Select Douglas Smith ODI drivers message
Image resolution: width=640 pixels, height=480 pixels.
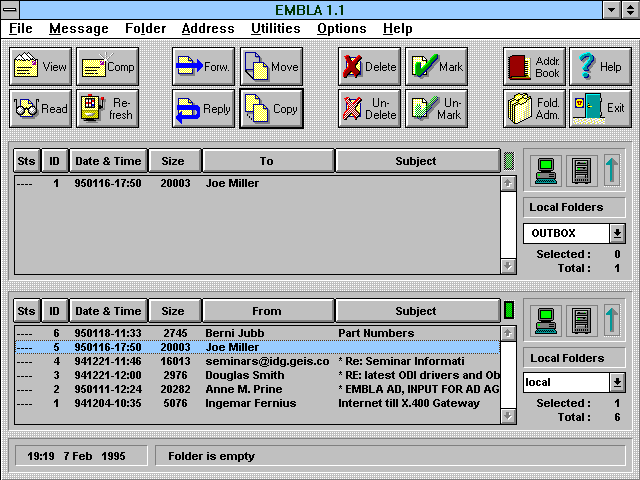click(x=257, y=375)
